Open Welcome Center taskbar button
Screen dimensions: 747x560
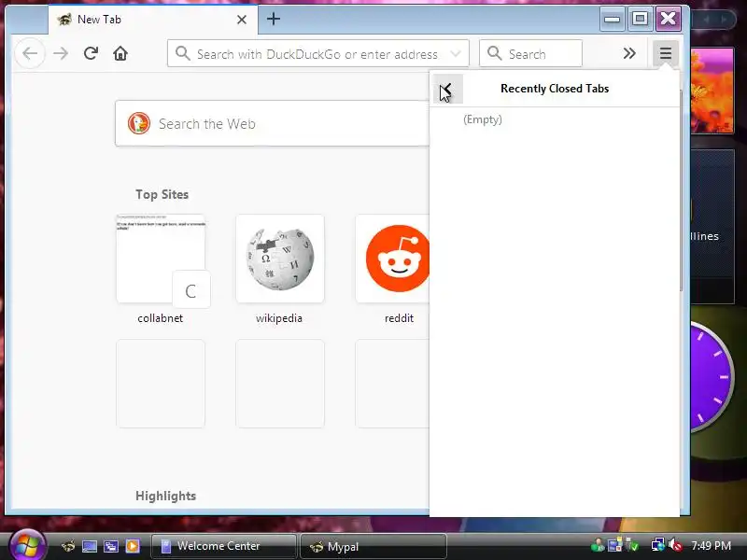pyautogui.click(x=223, y=546)
